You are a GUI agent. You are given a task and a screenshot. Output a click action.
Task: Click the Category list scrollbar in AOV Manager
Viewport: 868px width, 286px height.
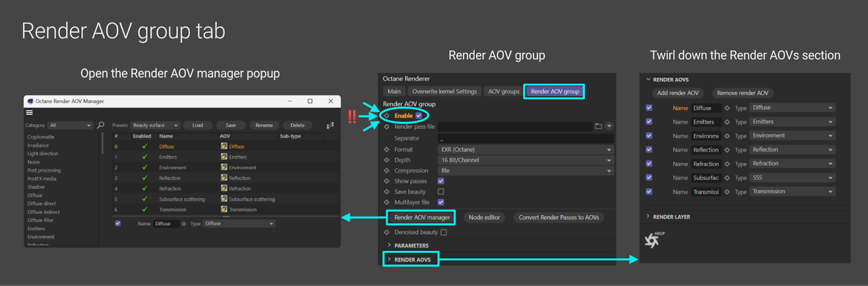(102, 144)
